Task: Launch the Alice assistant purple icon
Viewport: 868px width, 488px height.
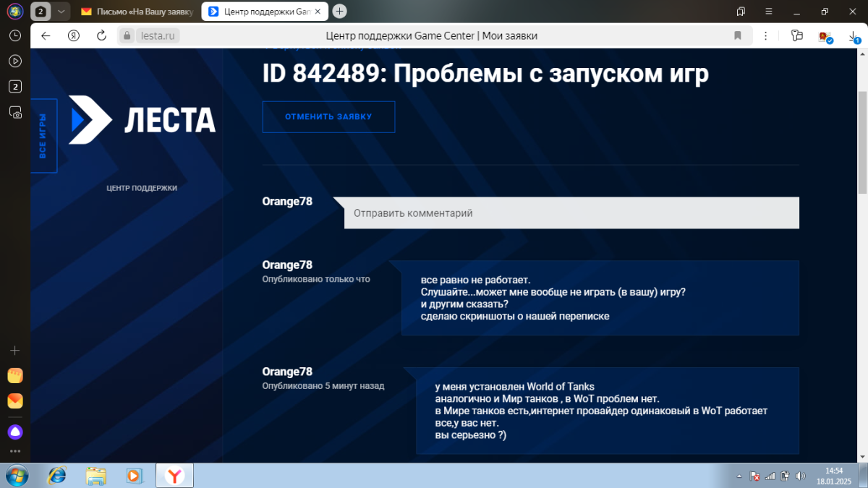Action: (x=15, y=432)
